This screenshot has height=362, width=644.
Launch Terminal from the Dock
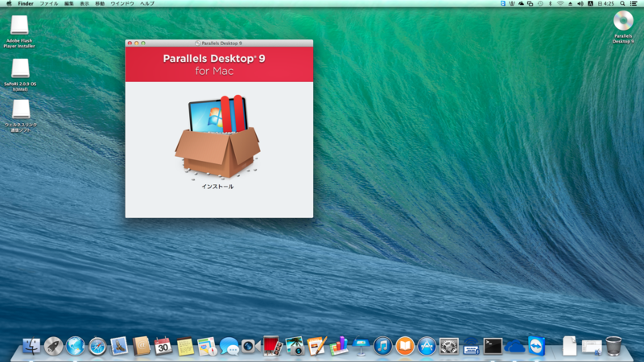[x=493, y=347]
